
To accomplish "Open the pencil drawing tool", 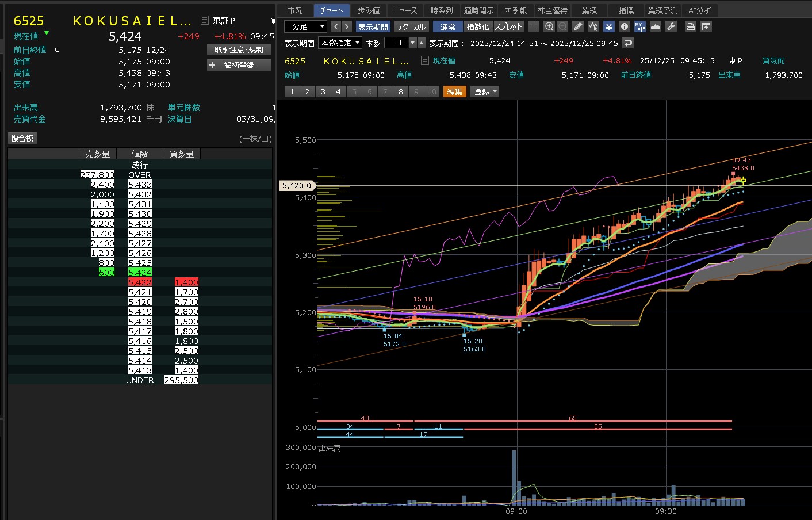I will coord(578,26).
